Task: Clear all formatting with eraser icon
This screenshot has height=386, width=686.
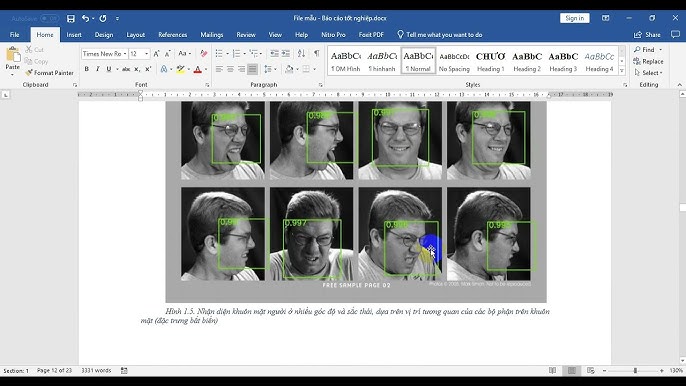Action: tap(203, 53)
